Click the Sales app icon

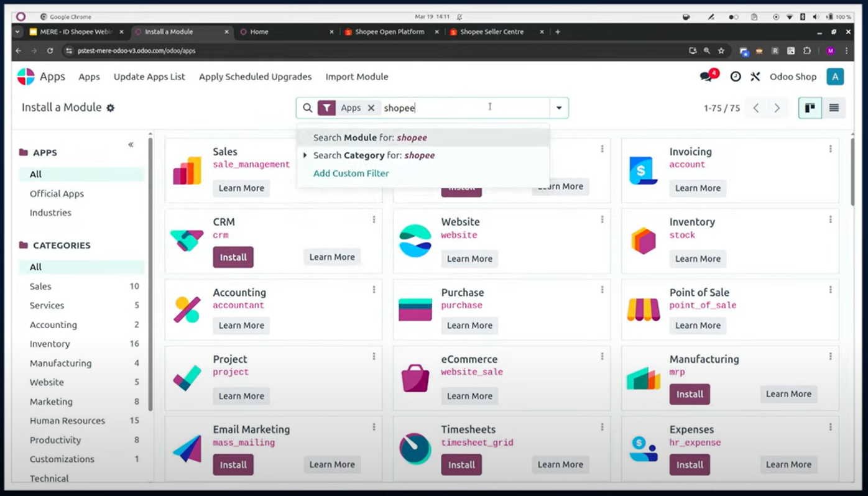pos(187,170)
